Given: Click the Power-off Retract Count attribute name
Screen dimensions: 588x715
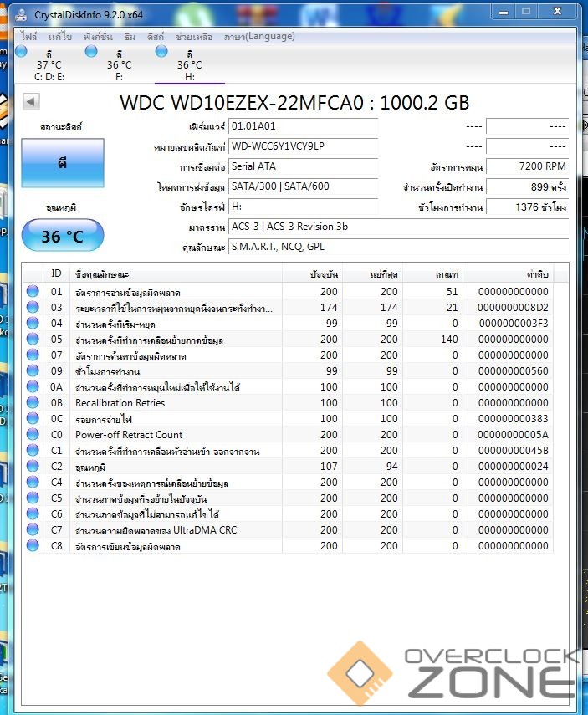Looking at the screenshot, I should [129, 435].
